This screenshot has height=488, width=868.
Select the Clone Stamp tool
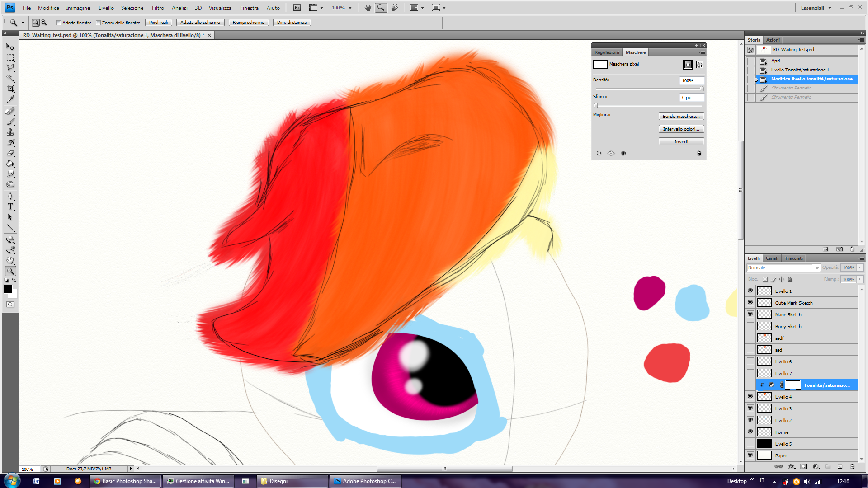tap(10, 132)
